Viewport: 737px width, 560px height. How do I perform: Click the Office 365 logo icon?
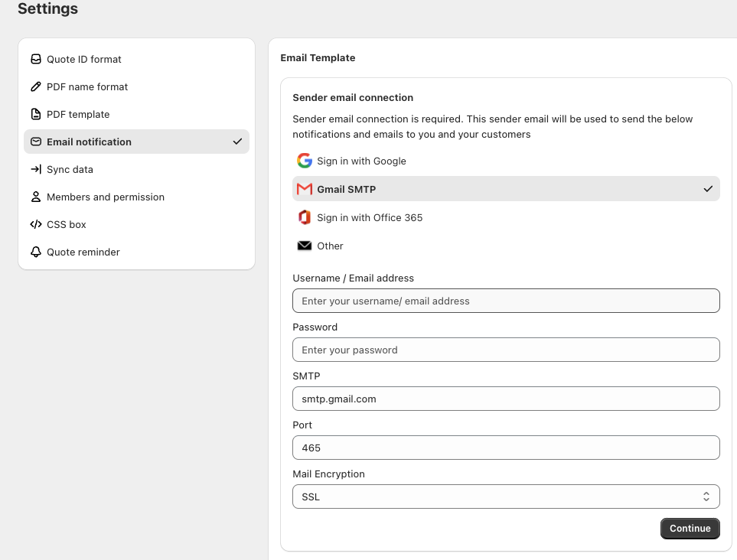(305, 217)
